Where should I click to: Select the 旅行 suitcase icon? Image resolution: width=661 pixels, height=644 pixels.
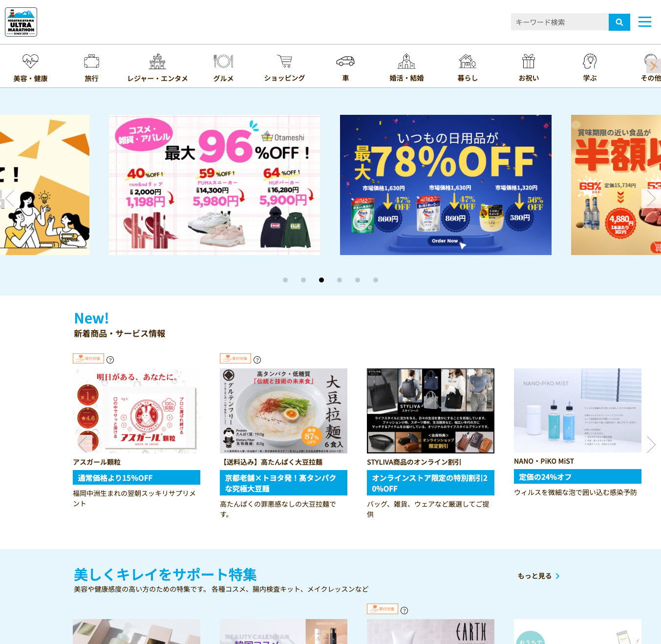tap(91, 61)
